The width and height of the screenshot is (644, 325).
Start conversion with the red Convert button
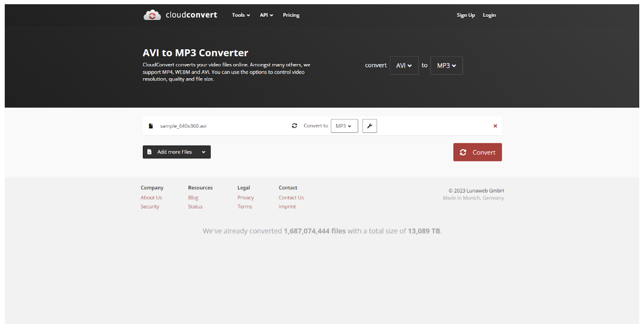tap(477, 152)
